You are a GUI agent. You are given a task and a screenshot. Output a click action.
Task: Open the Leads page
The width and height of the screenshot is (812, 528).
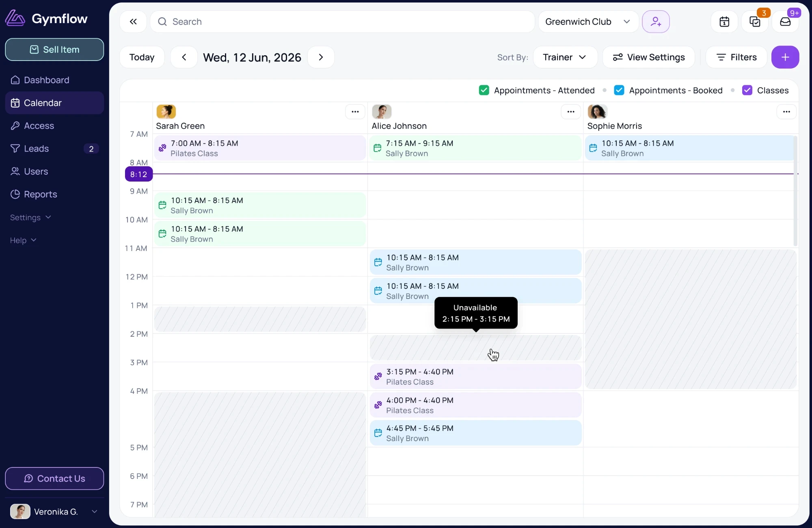[54, 149]
